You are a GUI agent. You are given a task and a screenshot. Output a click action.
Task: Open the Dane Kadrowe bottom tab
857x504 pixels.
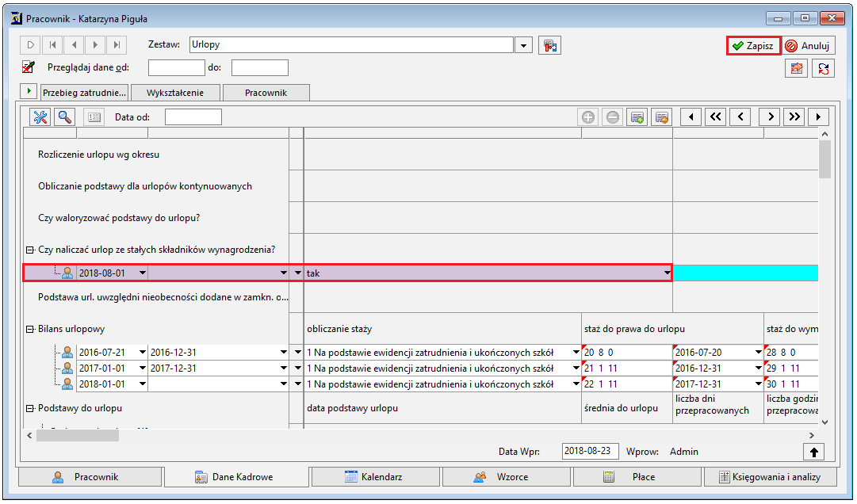click(x=236, y=477)
